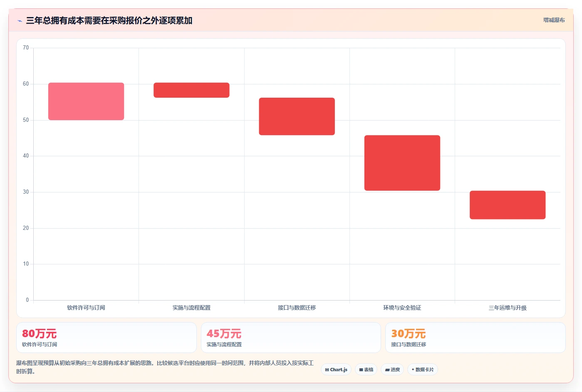Click the 30万元 data card
582x392 pixels.
475,338
